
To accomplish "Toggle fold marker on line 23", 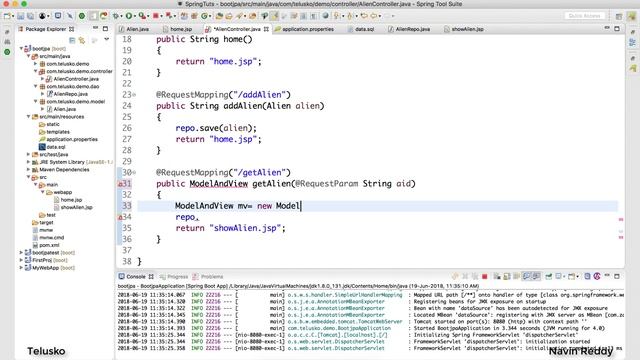I will click(134, 95).
